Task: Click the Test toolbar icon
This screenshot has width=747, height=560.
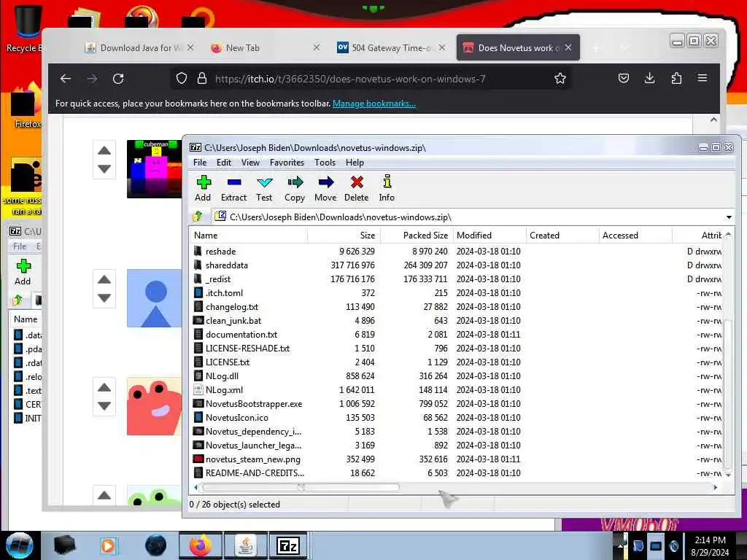Action: coord(264,189)
